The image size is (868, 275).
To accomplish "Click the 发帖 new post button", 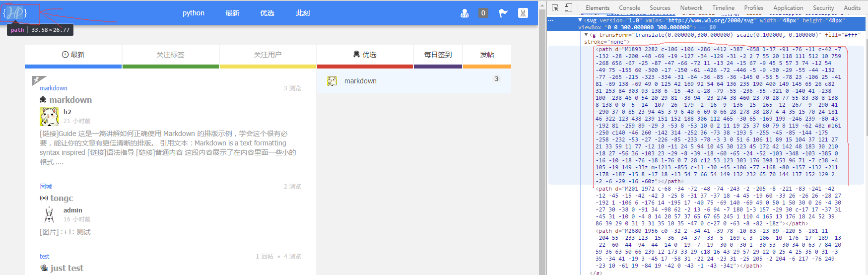I will 487,55.
